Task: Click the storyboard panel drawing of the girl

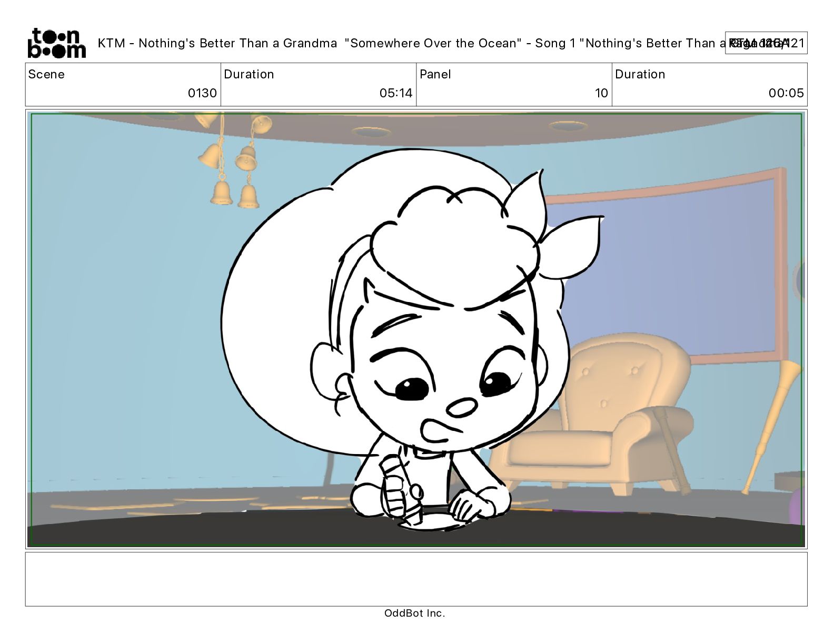Action: [416, 329]
